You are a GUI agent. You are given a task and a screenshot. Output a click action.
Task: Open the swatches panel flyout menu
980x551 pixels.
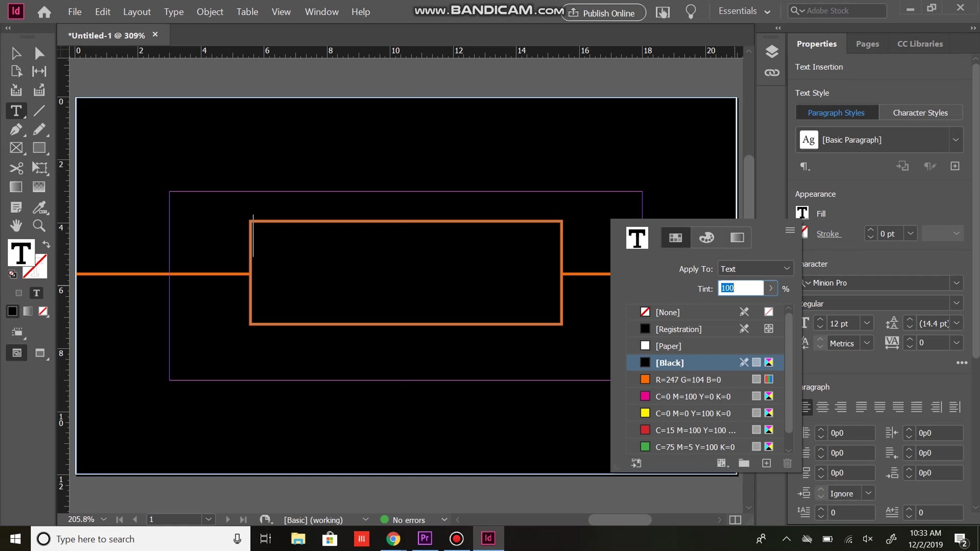click(x=790, y=230)
